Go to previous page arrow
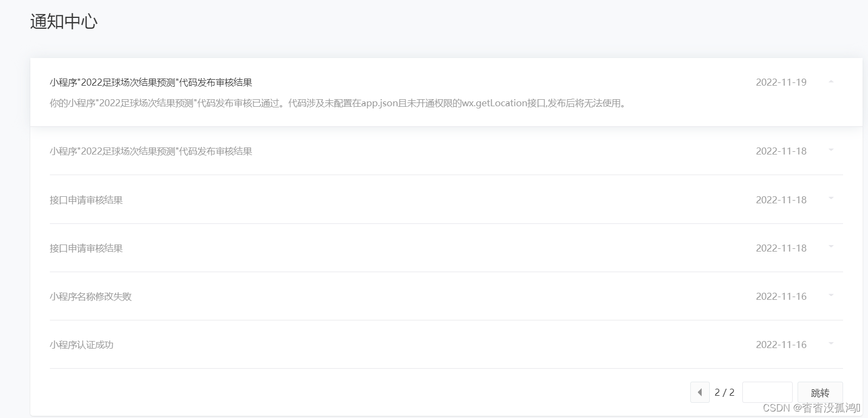Screen dimensions: 868x418 [699, 392]
